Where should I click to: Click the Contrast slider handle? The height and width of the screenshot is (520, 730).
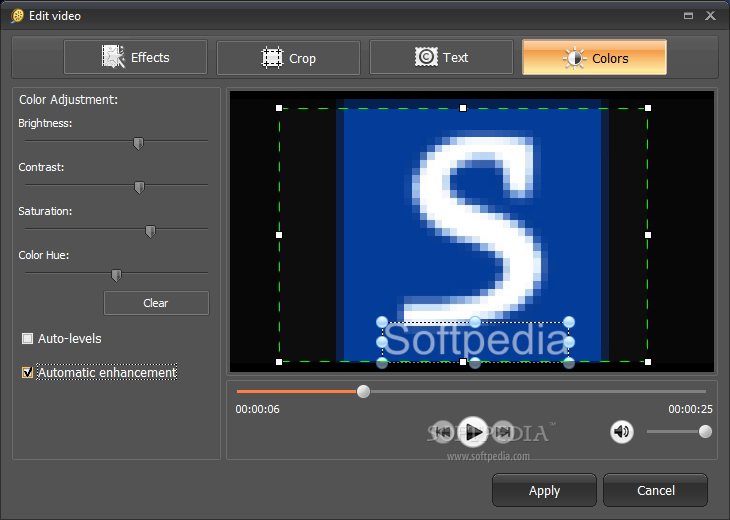[139, 187]
